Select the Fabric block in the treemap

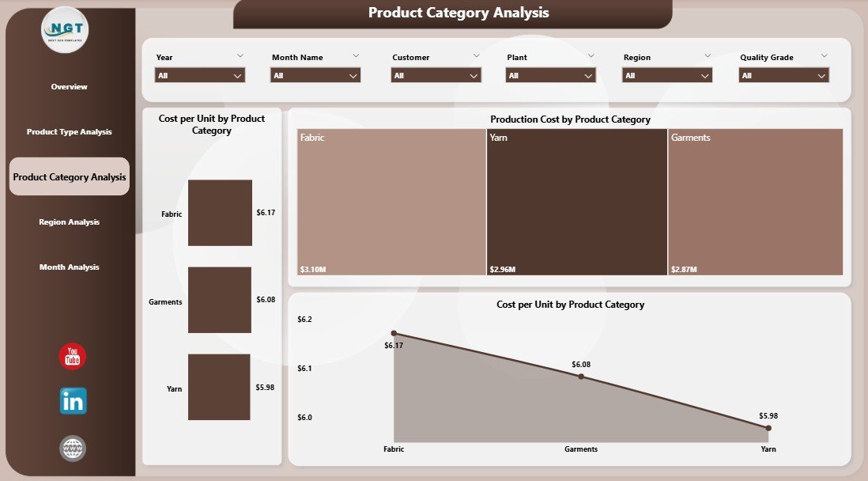point(389,202)
